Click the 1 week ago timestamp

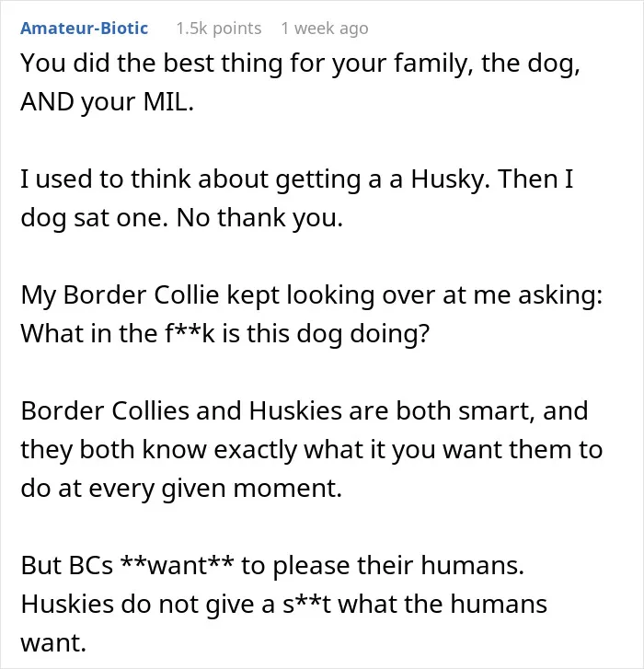pyautogui.click(x=325, y=29)
